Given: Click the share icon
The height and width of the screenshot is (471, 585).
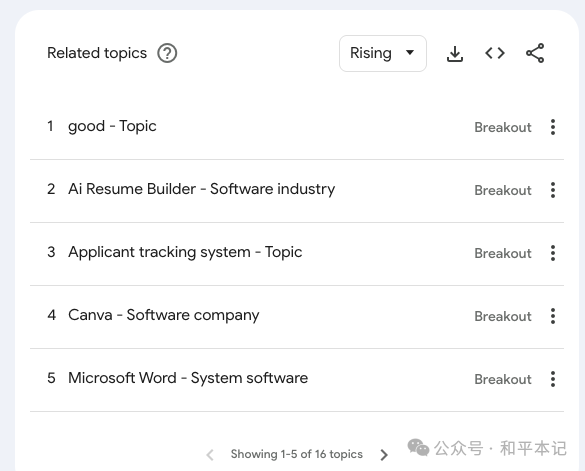Looking at the screenshot, I should point(535,53).
